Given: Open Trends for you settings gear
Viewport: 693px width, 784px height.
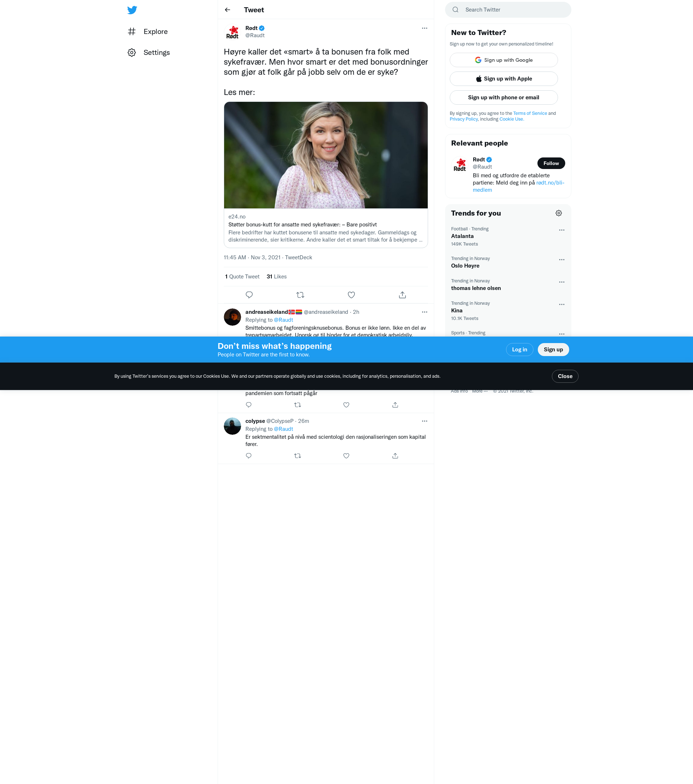Looking at the screenshot, I should (558, 213).
